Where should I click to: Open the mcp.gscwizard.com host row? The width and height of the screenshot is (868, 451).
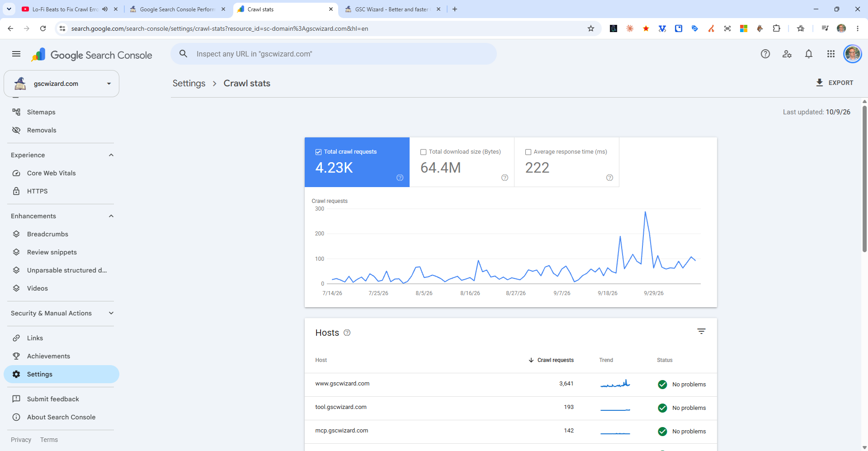point(511,432)
